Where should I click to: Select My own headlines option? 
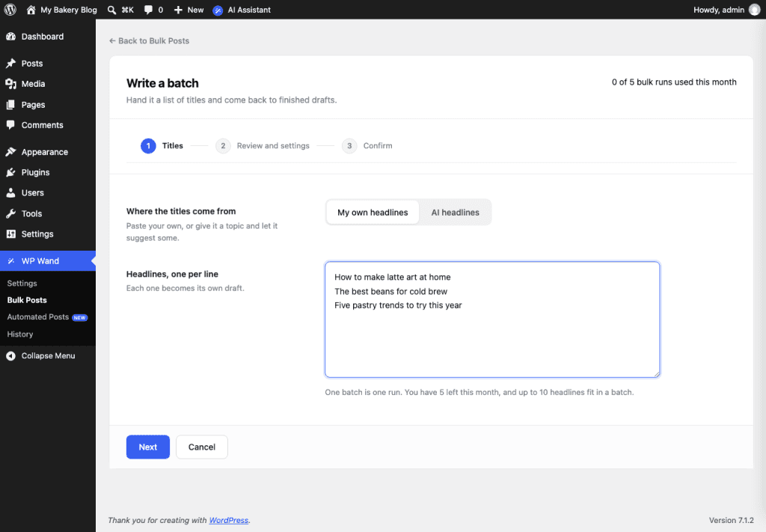click(373, 213)
